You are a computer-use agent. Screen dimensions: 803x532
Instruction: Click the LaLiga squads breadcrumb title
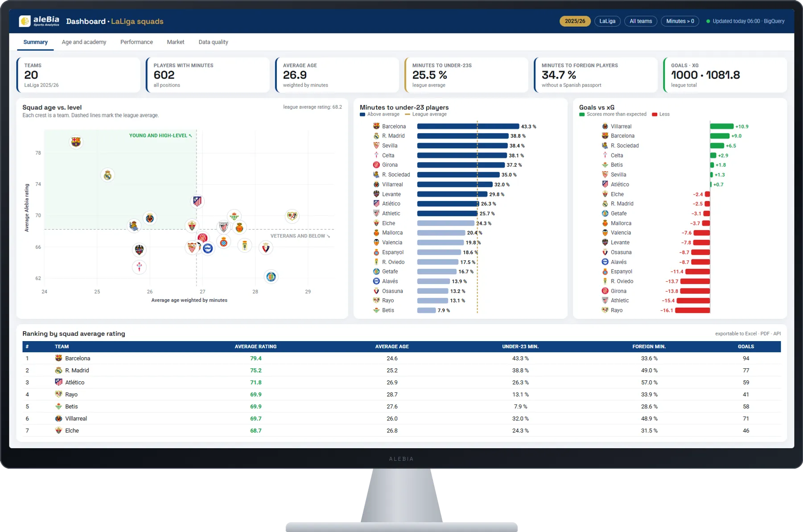137,21
